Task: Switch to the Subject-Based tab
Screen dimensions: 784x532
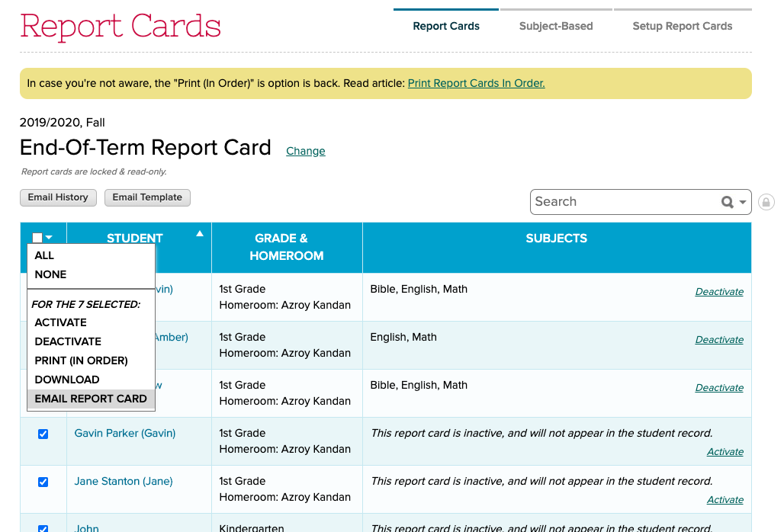Action: pyautogui.click(x=556, y=26)
